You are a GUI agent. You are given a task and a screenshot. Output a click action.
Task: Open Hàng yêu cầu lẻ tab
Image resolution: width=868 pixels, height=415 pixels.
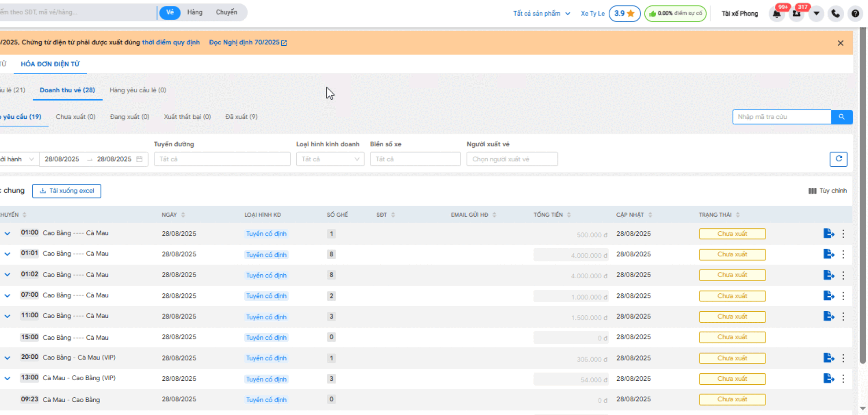[x=137, y=90]
